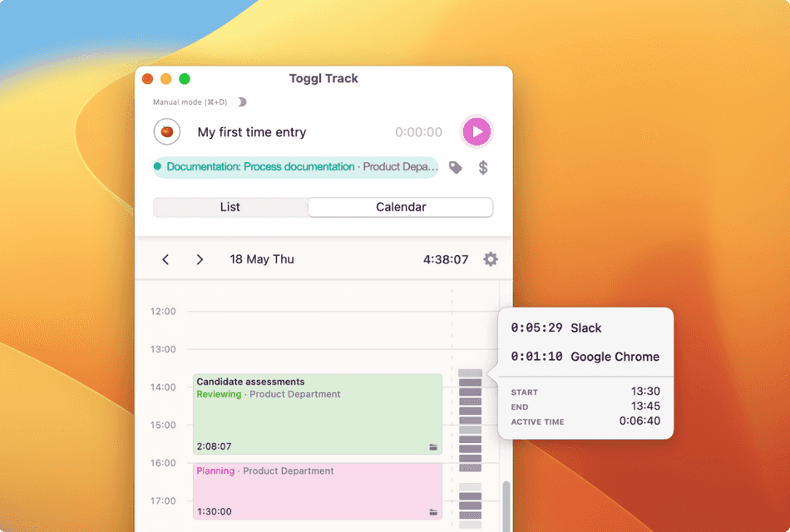790x532 pixels.
Task: Navigate to the next day with right chevron
Action: [200, 259]
